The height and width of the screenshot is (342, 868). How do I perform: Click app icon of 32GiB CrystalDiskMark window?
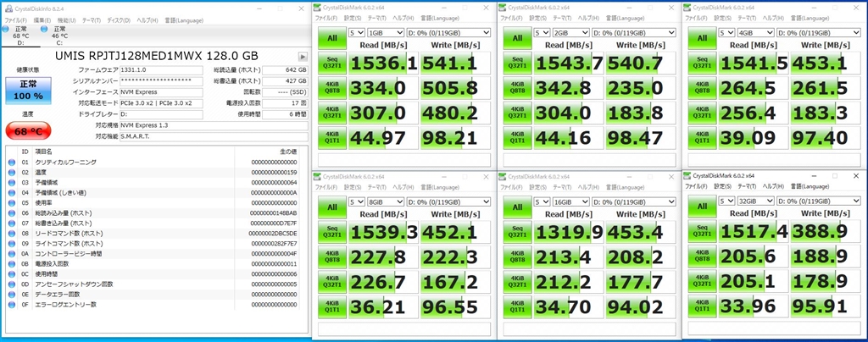point(687,174)
